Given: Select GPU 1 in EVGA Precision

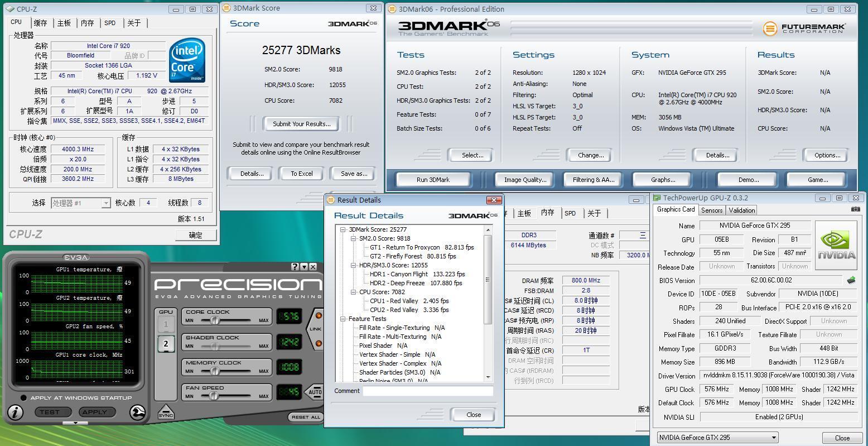Looking at the screenshot, I should pyautogui.click(x=166, y=324).
